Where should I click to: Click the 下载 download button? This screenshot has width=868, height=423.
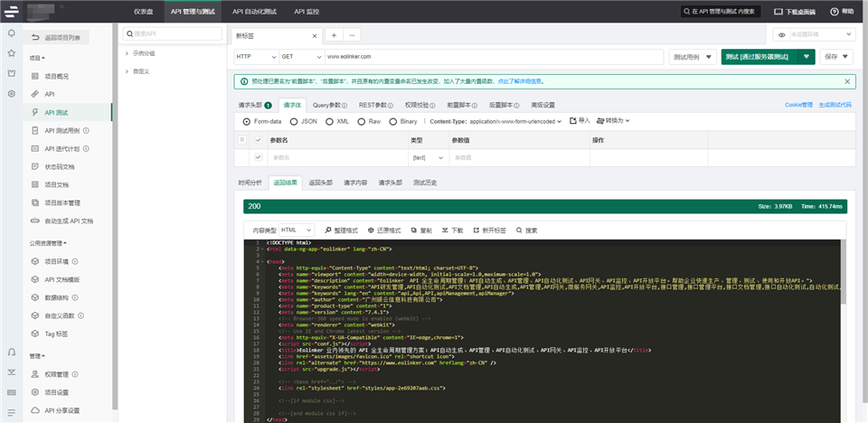[x=452, y=230]
